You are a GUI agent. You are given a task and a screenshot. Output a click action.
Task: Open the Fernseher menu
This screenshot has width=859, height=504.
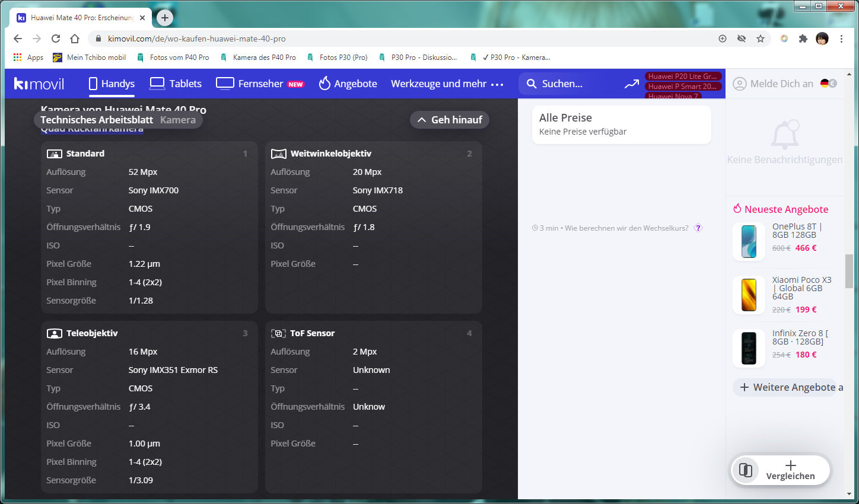(x=260, y=84)
